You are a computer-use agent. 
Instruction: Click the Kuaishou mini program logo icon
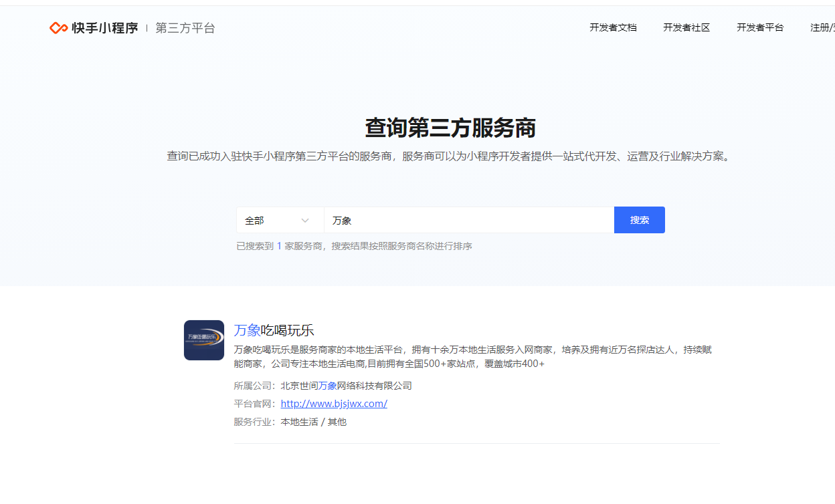(x=58, y=28)
